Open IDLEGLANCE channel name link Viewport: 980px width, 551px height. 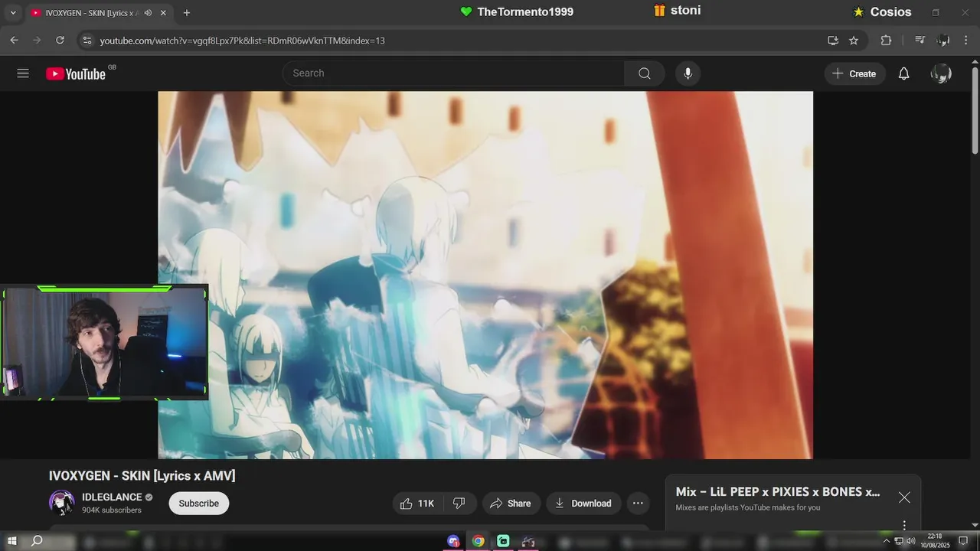(x=112, y=497)
